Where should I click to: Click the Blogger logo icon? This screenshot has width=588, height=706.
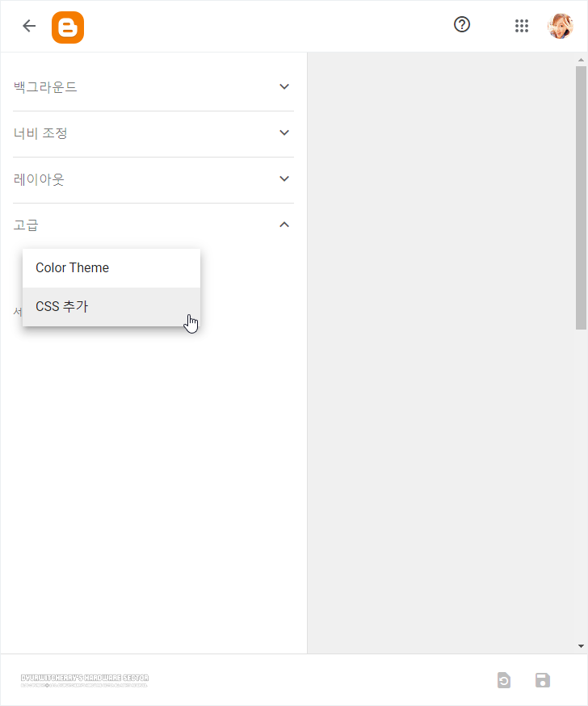click(68, 27)
